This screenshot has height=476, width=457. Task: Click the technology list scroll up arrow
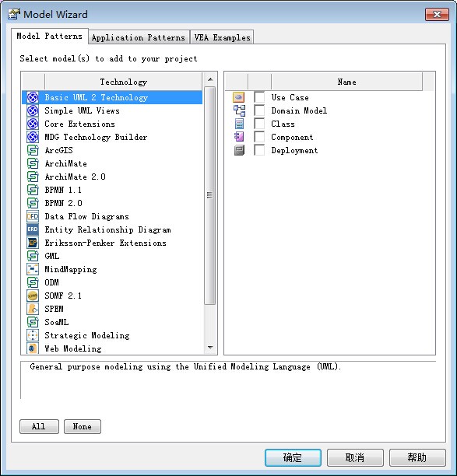210,79
